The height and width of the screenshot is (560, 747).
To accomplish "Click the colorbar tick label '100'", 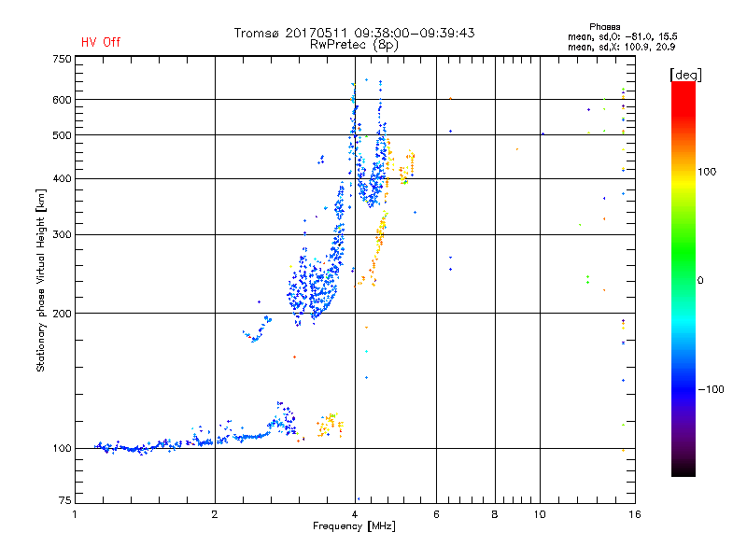I will pyautogui.click(x=707, y=172).
